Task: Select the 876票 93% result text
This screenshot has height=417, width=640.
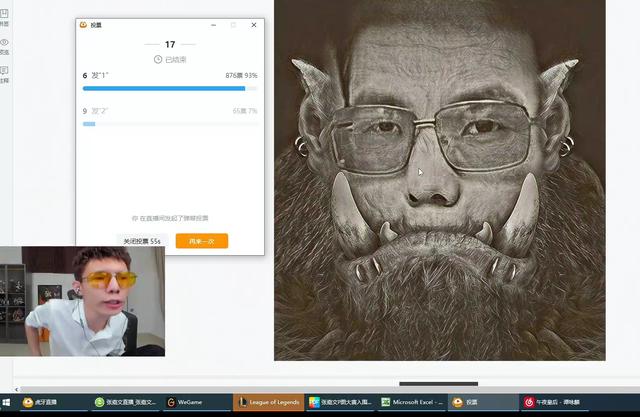Action: [241, 75]
